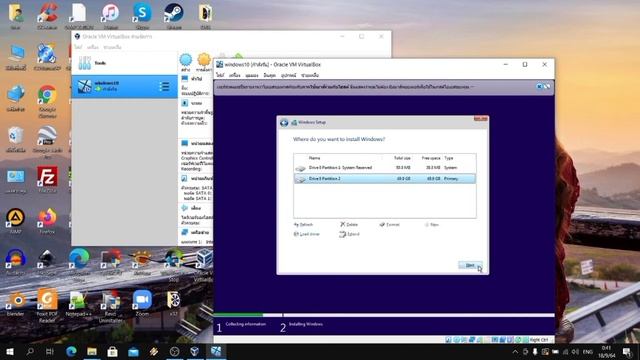
Task: Open Mail app from taskbar
Action: point(133,351)
